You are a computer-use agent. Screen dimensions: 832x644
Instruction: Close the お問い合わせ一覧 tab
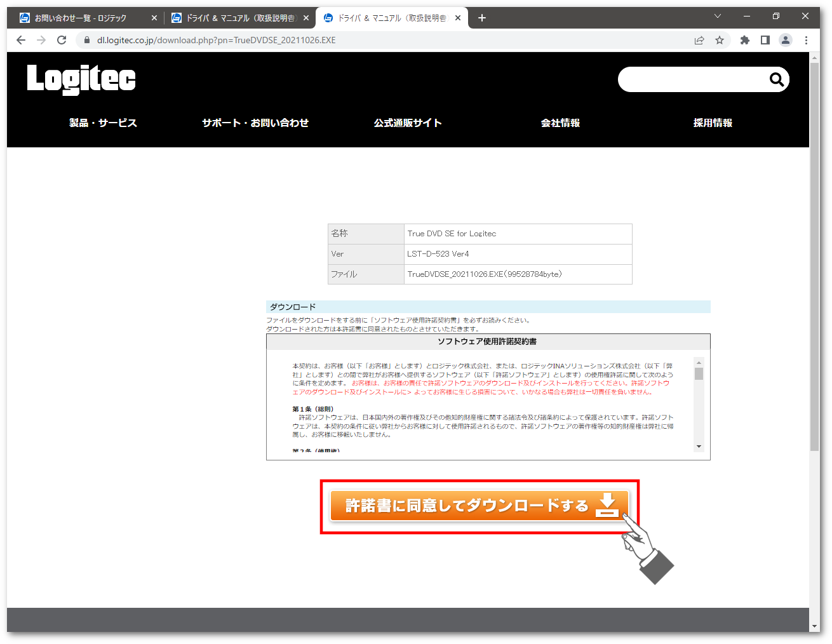point(154,18)
